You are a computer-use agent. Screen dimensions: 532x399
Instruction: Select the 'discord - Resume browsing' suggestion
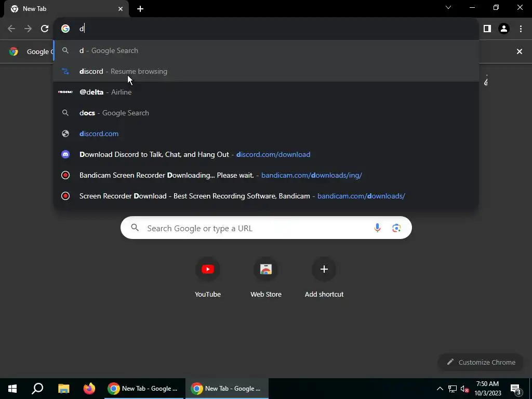pyautogui.click(x=266, y=71)
